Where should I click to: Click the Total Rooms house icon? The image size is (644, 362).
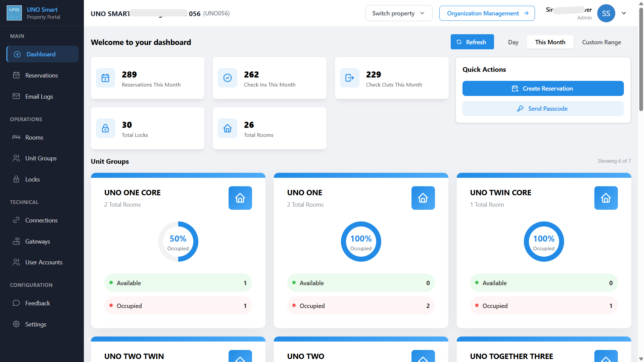(x=228, y=128)
